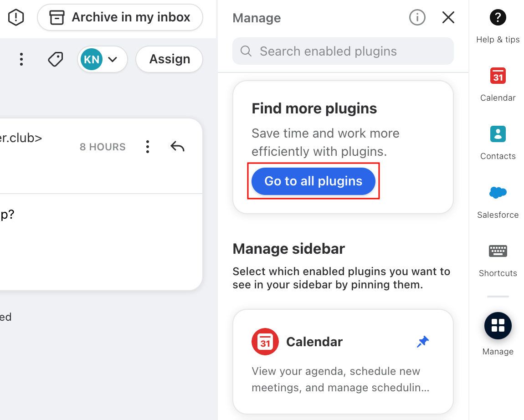
Task: Open the Contacts plugin icon
Action: tap(498, 134)
